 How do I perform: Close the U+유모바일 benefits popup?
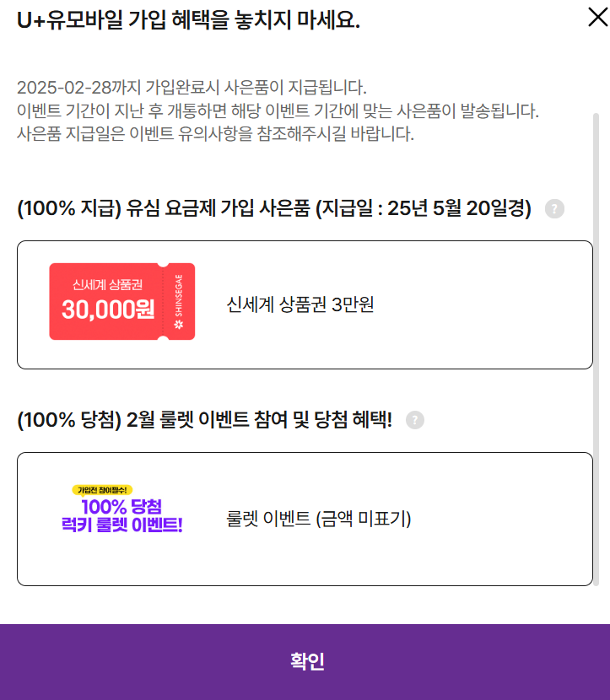tap(598, 17)
